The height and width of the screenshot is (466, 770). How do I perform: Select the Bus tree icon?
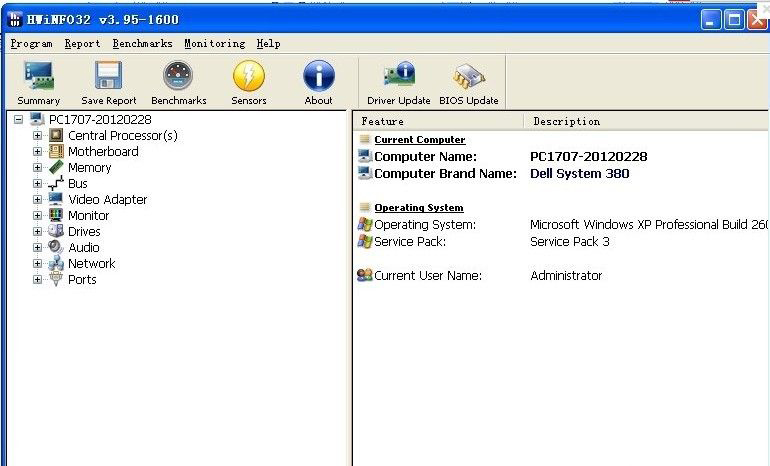click(x=56, y=183)
